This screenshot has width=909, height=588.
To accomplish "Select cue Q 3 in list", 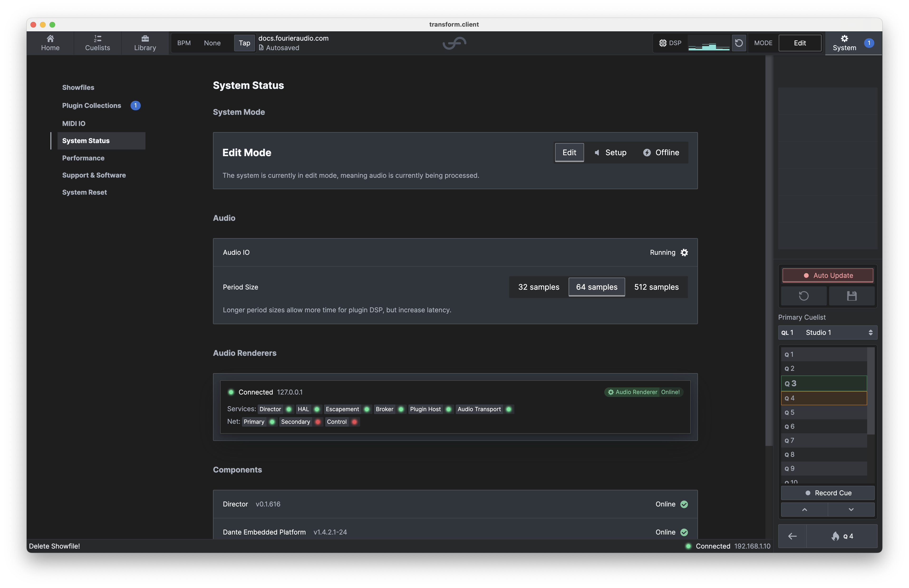I will coord(823,383).
